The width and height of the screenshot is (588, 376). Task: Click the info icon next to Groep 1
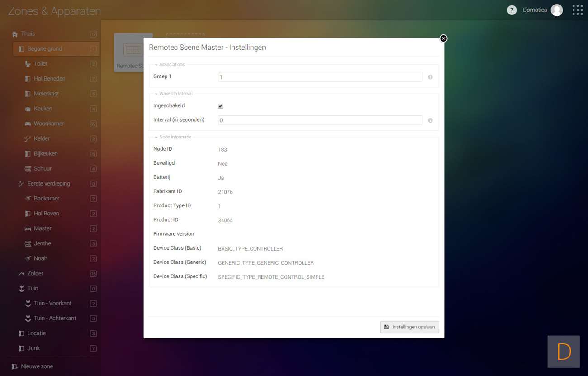[430, 77]
